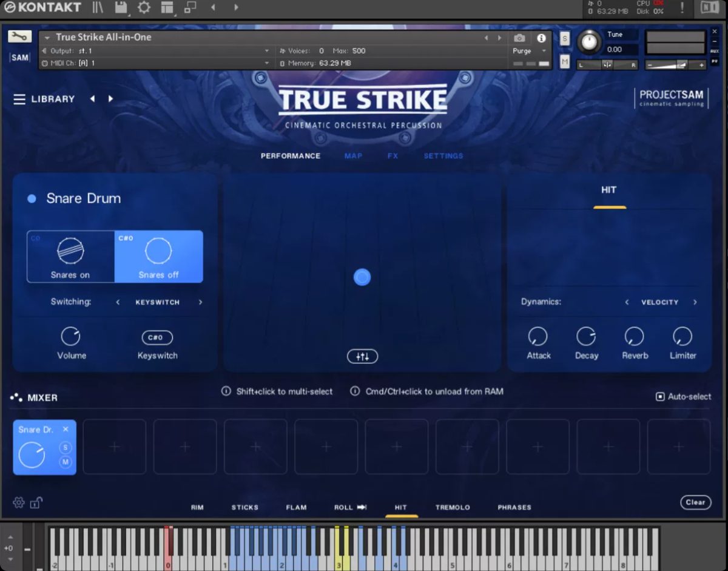728x571 pixels.
Task: Toggle the Snare Drum enable dot
Action: pyautogui.click(x=32, y=198)
